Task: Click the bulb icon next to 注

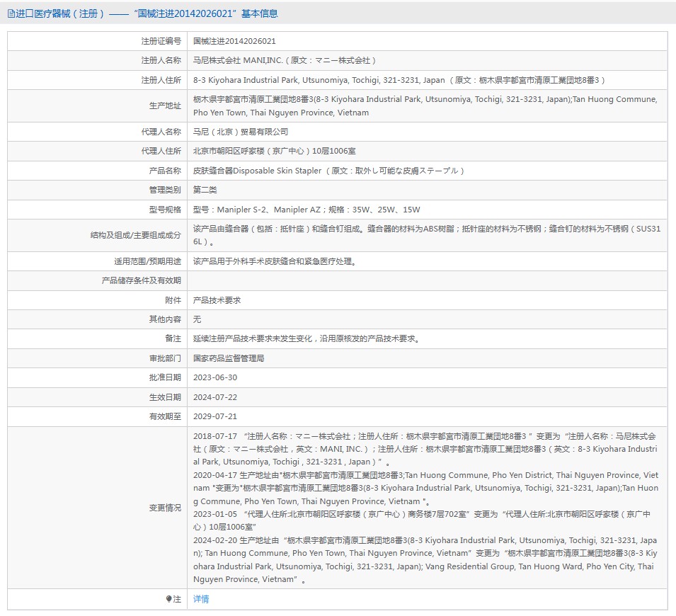Action: [x=168, y=599]
